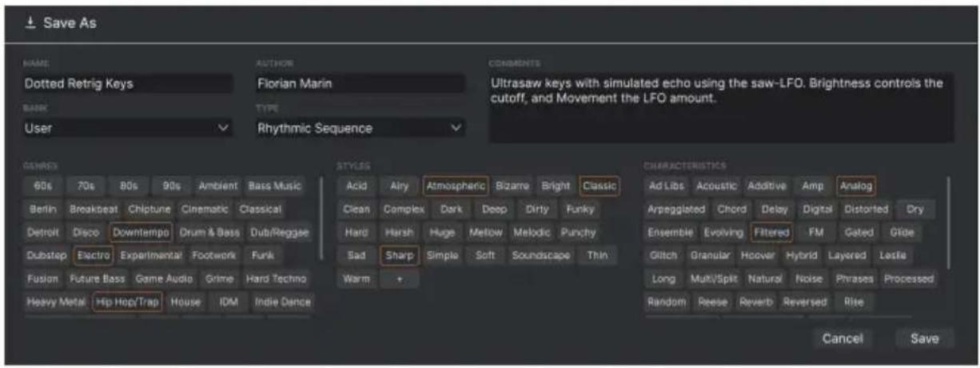Toggle the 60s genre tag
Viewport: 980px width, 368px height.
tap(42, 186)
